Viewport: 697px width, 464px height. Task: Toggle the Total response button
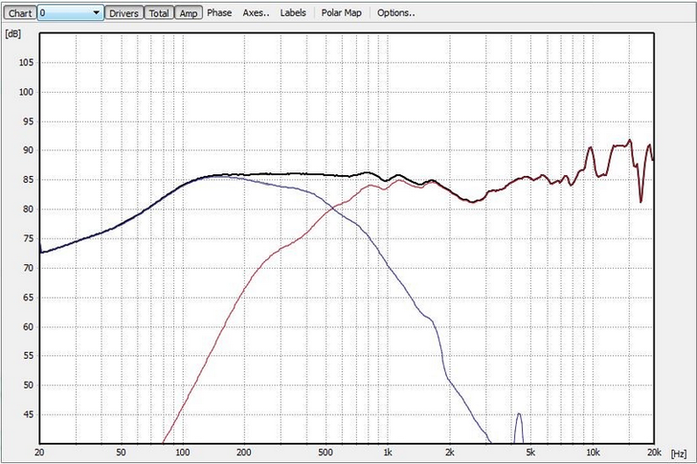pos(159,13)
